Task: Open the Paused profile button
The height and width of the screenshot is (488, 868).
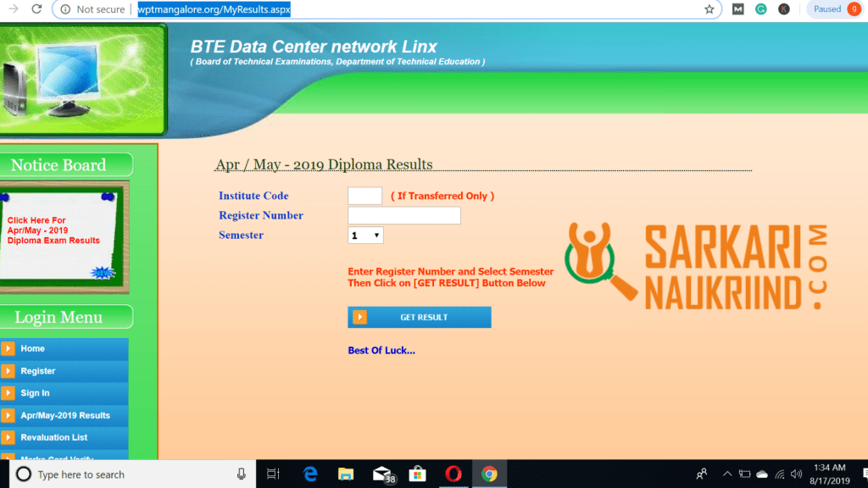Action: (837, 8)
